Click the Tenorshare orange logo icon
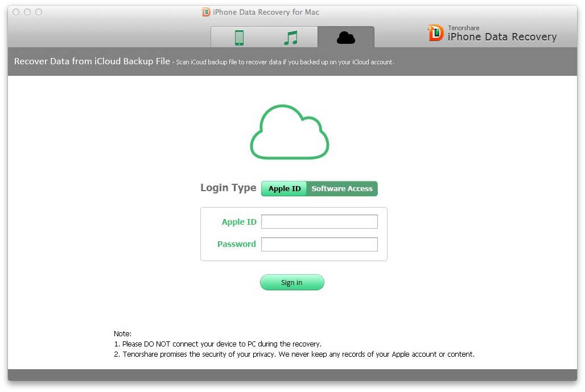 coord(435,33)
